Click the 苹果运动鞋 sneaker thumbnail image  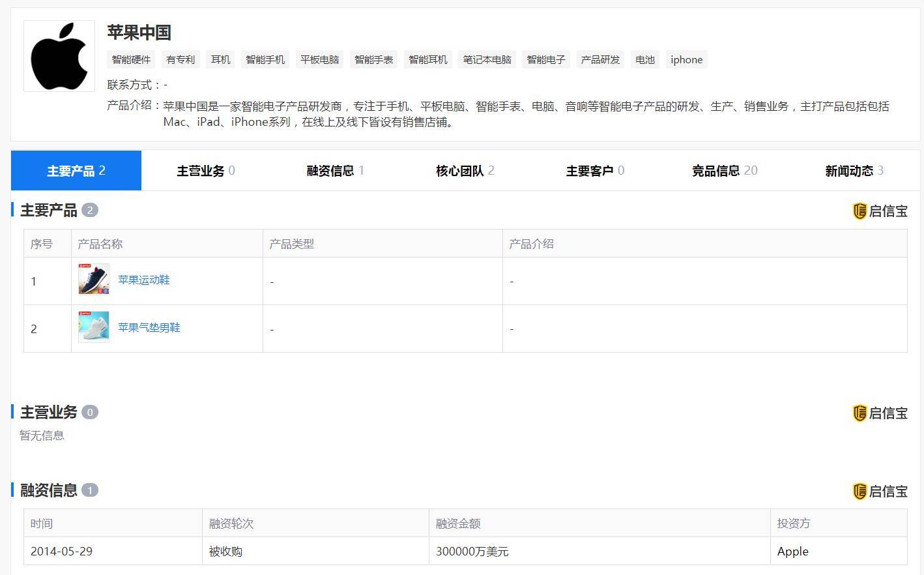point(94,280)
